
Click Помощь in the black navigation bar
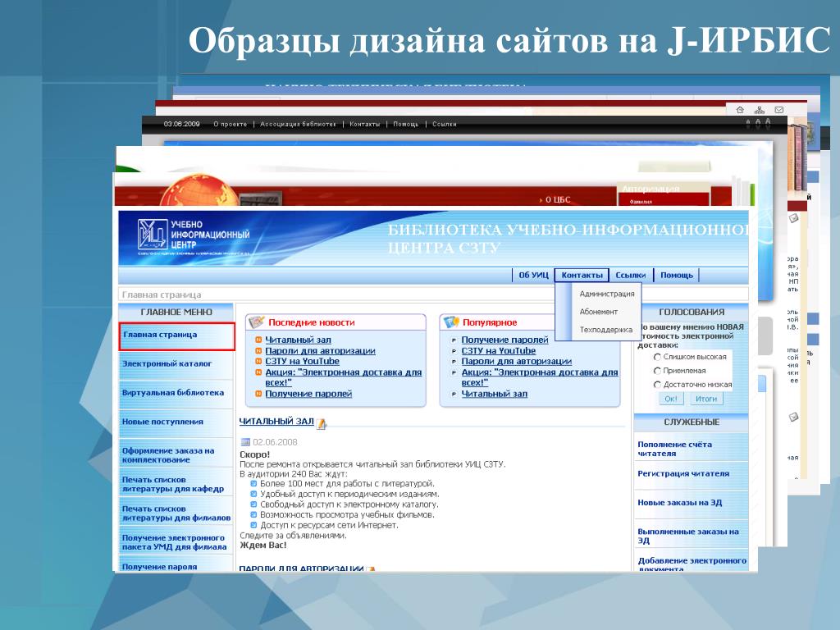[x=405, y=125]
